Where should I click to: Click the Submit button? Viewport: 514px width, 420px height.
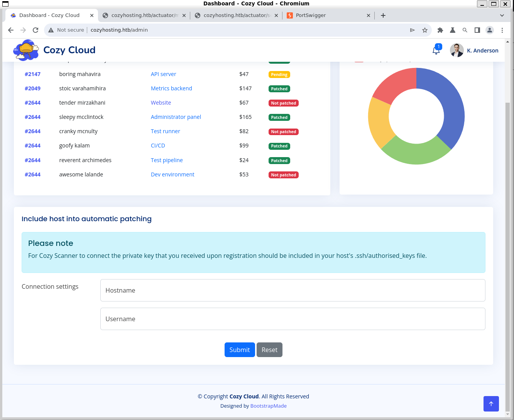[x=240, y=350]
